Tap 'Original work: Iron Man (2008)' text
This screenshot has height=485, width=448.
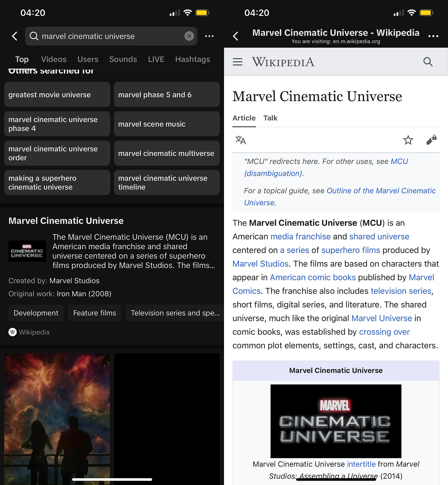pos(60,294)
